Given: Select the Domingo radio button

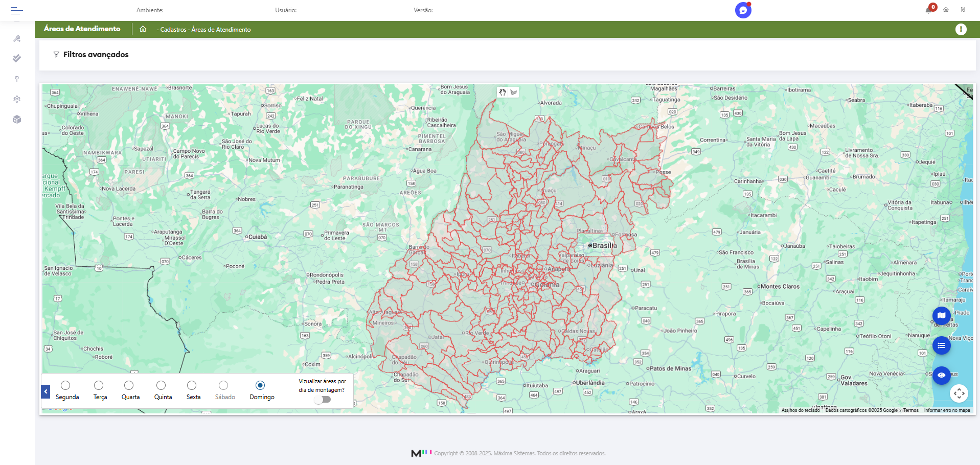Looking at the screenshot, I should pyautogui.click(x=260, y=385).
